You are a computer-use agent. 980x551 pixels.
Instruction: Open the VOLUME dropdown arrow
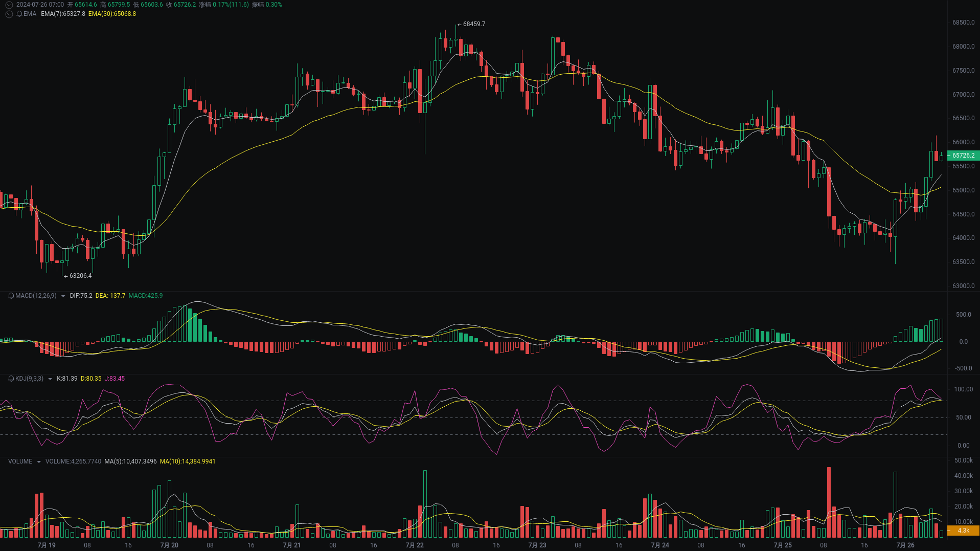pyautogui.click(x=39, y=461)
